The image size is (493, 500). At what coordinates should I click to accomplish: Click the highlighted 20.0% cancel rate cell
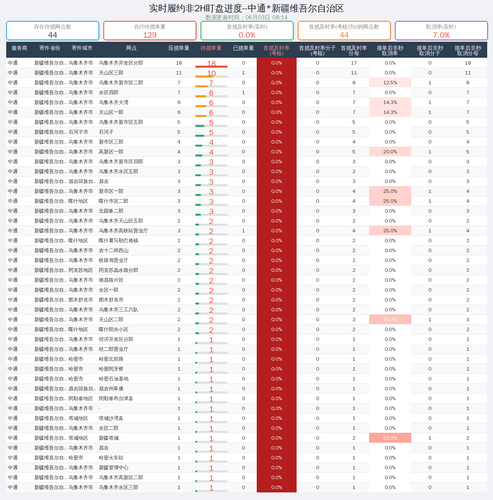390,152
